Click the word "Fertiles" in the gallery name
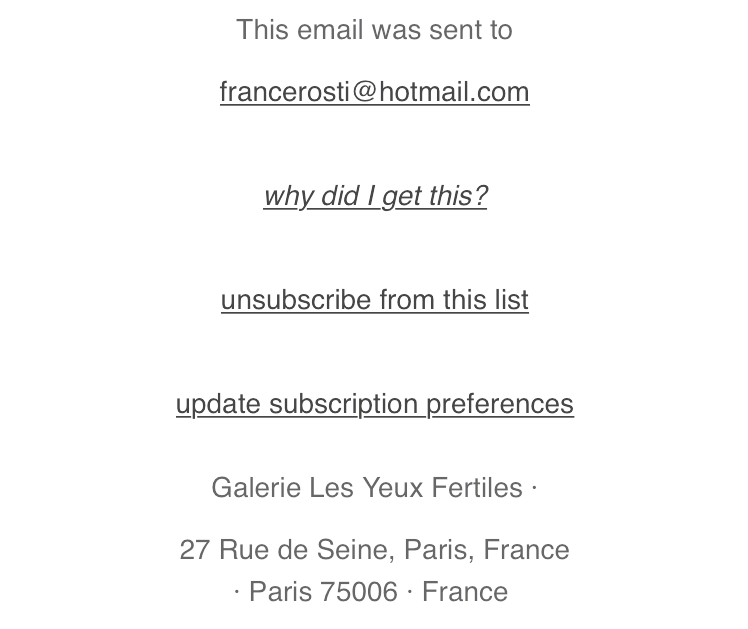Image resolution: width=748 pixels, height=629 pixels. [x=477, y=488]
